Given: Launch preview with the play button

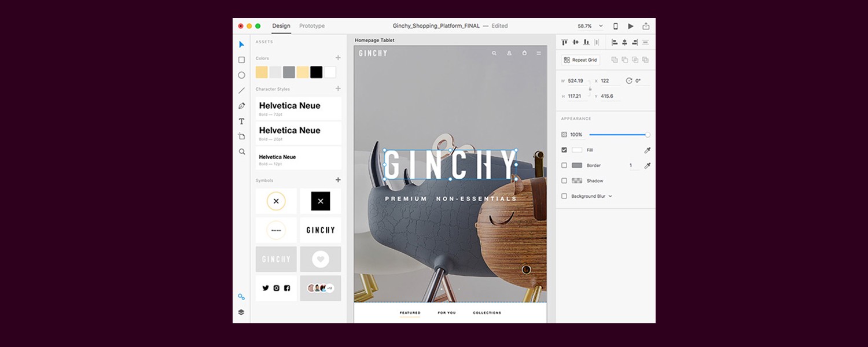Looking at the screenshot, I should tap(631, 26).
